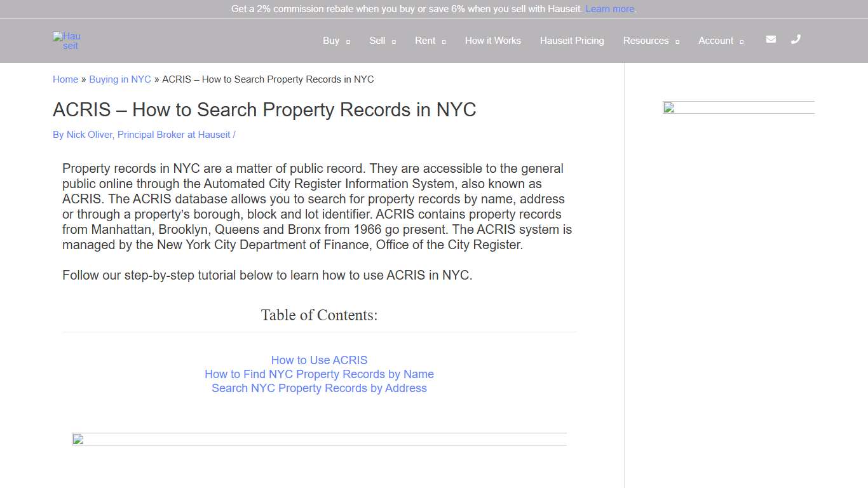The image size is (868, 488).
Task: Click the Learn more link in the top banner
Action: [609, 9]
